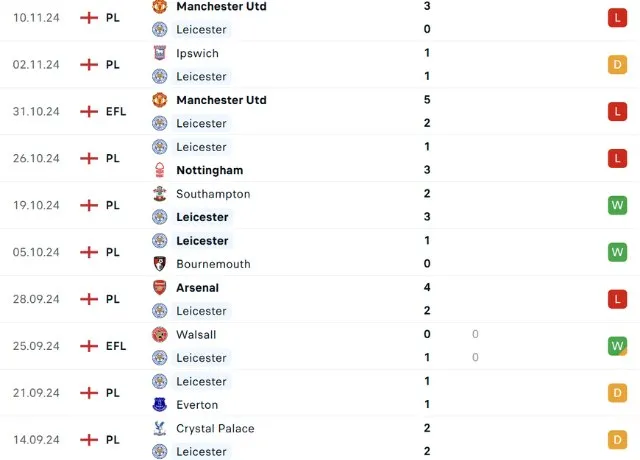This screenshot has height=460, width=640.
Task: Open the Ipswich team name link
Action: [197, 53]
